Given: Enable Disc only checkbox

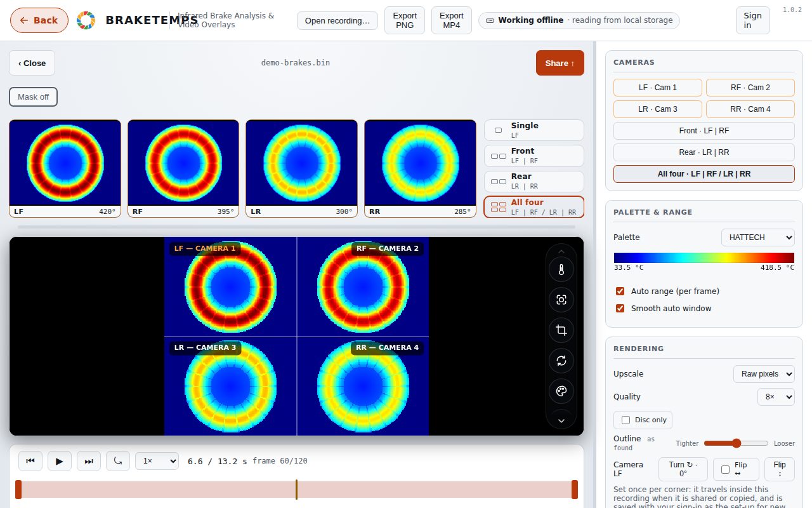Looking at the screenshot, I should pyautogui.click(x=626, y=420).
